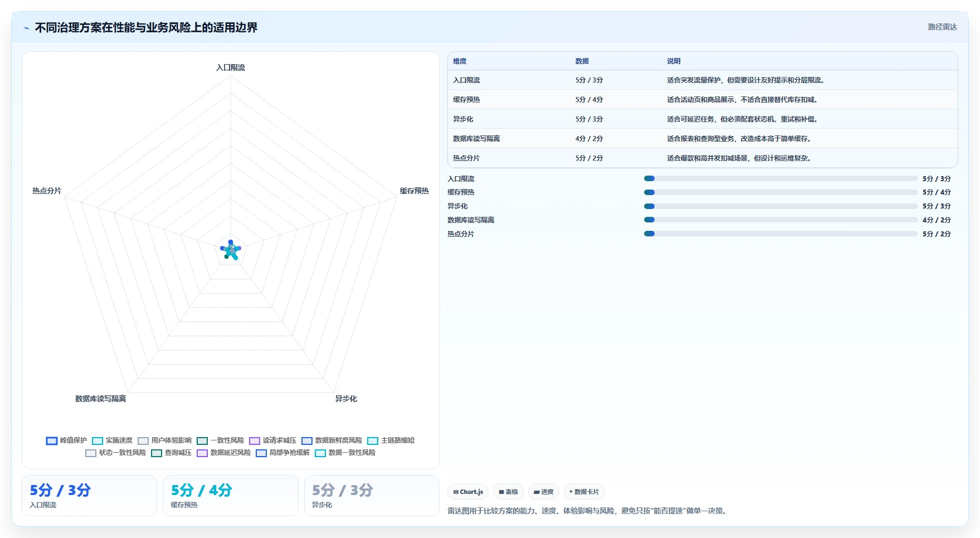This screenshot has height=538, width=980.
Task: Hide the 用户体验影响 legend dataset
Action: pyautogui.click(x=164, y=440)
